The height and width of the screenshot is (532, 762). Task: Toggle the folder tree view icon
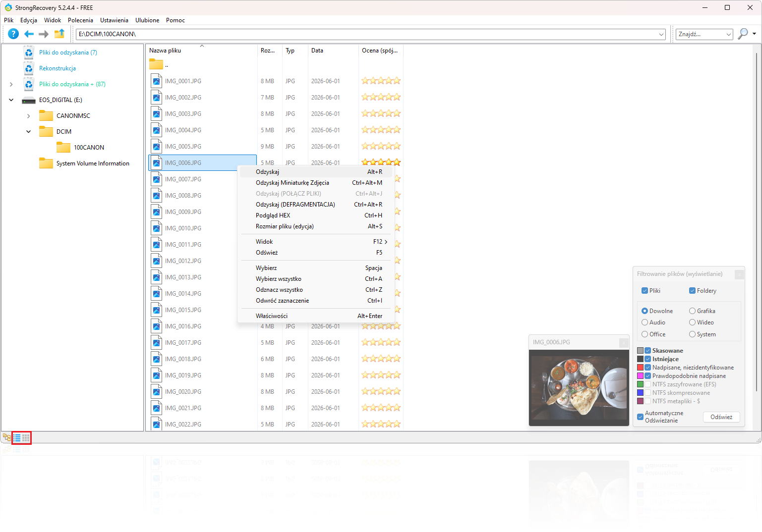click(7, 438)
